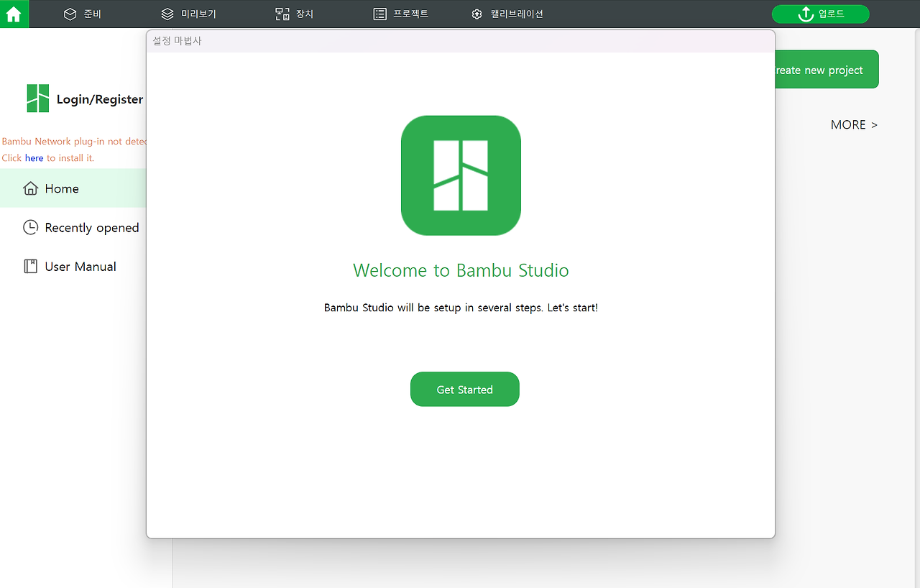The width and height of the screenshot is (920, 588).
Task: Click the Create new project button
Action: click(x=827, y=69)
